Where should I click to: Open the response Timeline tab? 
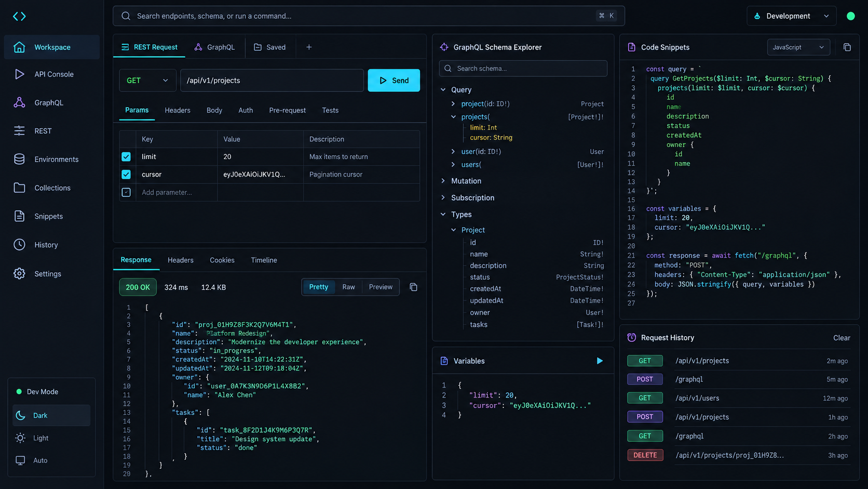(264, 260)
